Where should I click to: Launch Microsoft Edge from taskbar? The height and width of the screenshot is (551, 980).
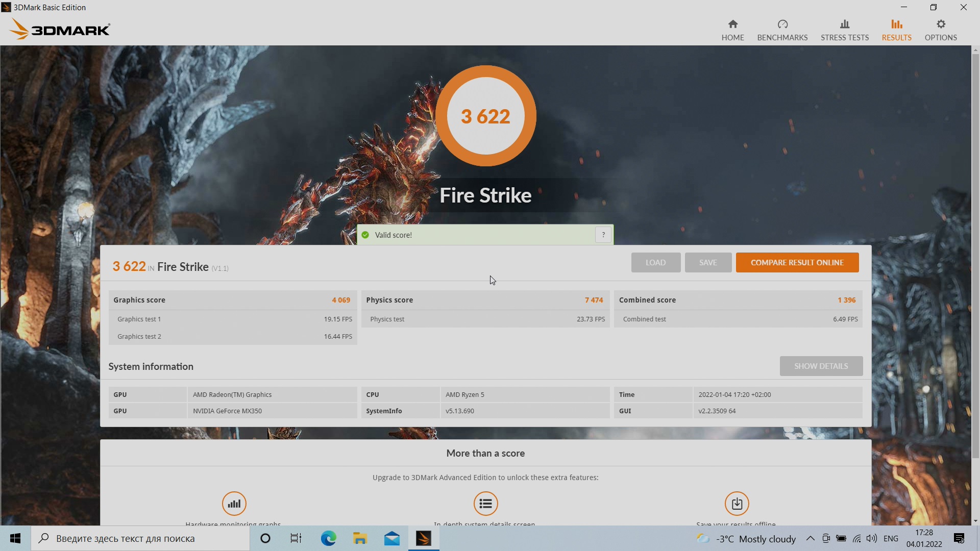328,538
